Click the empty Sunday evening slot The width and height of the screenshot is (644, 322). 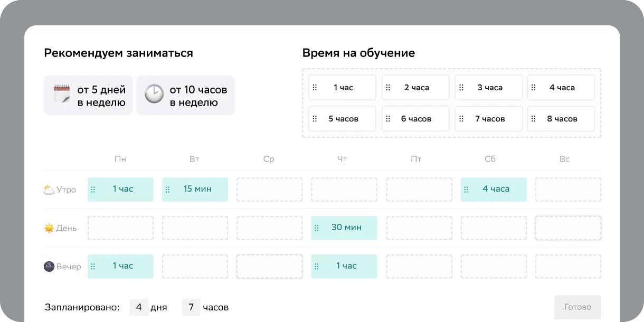[x=568, y=267]
